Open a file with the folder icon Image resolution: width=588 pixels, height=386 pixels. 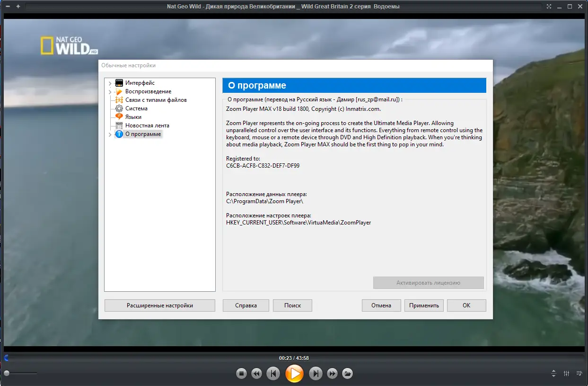tap(347, 374)
